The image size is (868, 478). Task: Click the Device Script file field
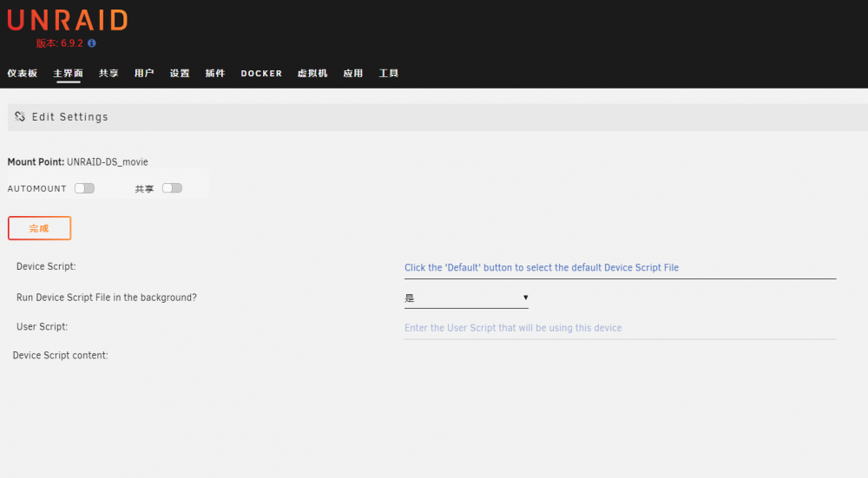620,268
